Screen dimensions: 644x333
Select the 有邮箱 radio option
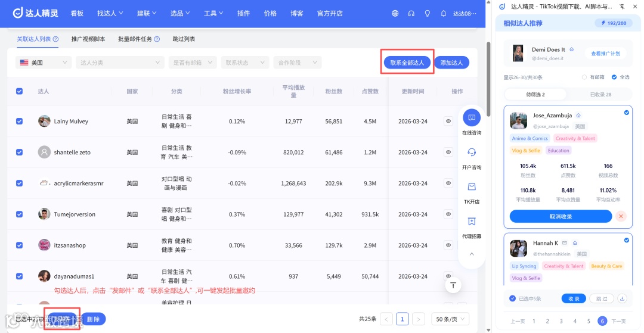(x=584, y=77)
